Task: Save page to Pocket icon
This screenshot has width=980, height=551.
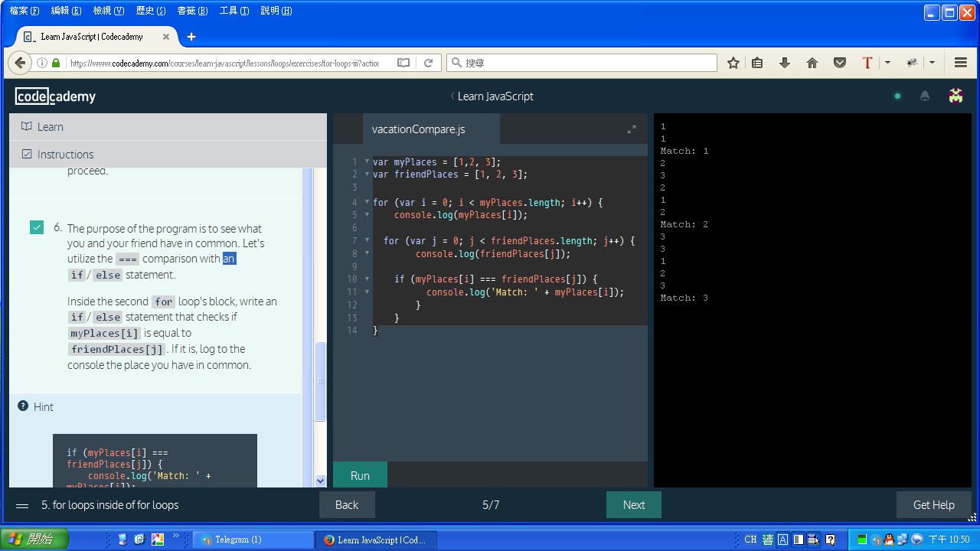Action: pyautogui.click(x=840, y=63)
